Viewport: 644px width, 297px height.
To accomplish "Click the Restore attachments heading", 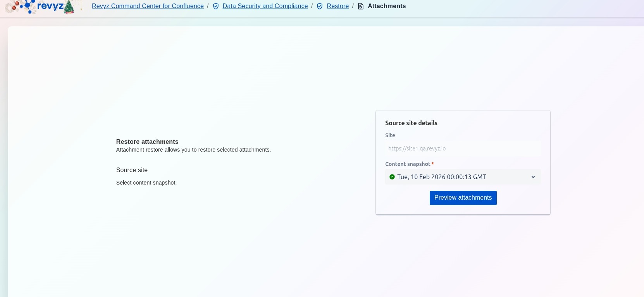I will pos(147,142).
